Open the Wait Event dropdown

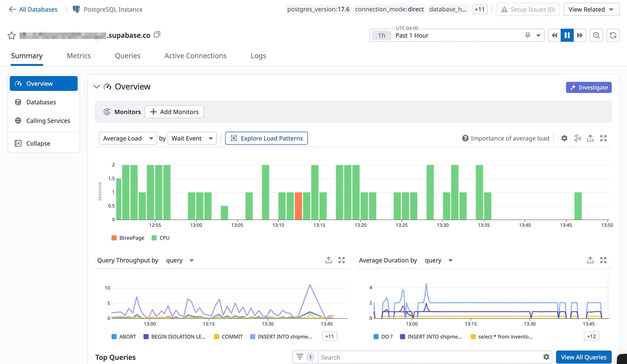coord(192,138)
